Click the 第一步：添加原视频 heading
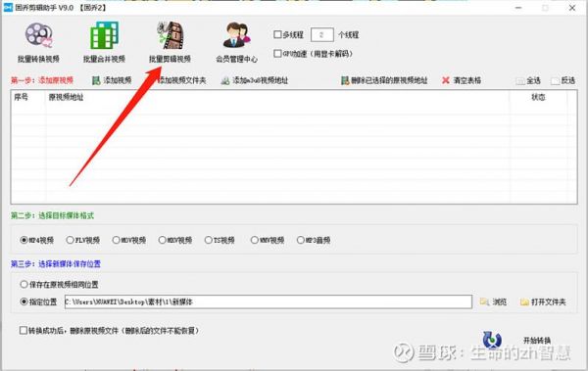The image size is (588, 371). (x=41, y=80)
